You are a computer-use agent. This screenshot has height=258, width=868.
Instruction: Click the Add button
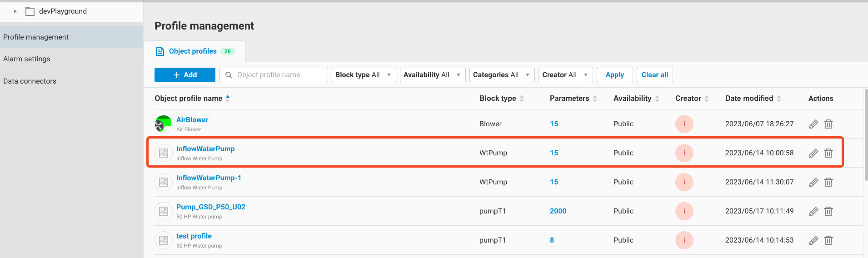click(x=185, y=75)
